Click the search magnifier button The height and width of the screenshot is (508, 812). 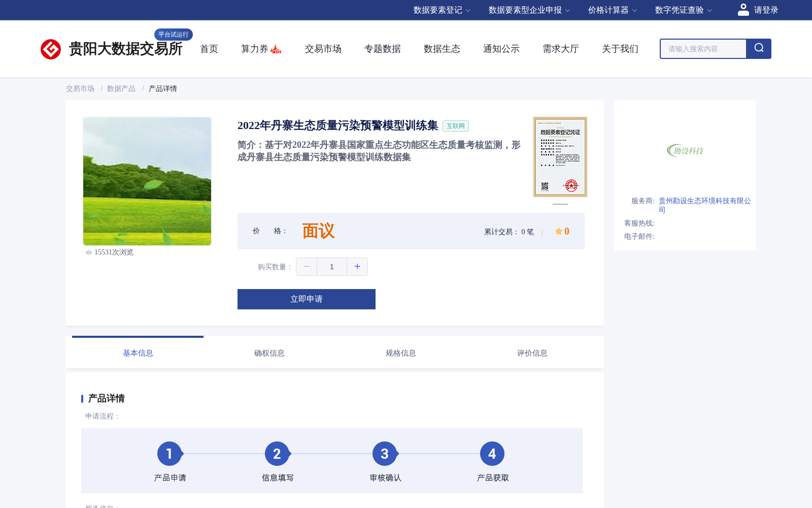pos(759,49)
